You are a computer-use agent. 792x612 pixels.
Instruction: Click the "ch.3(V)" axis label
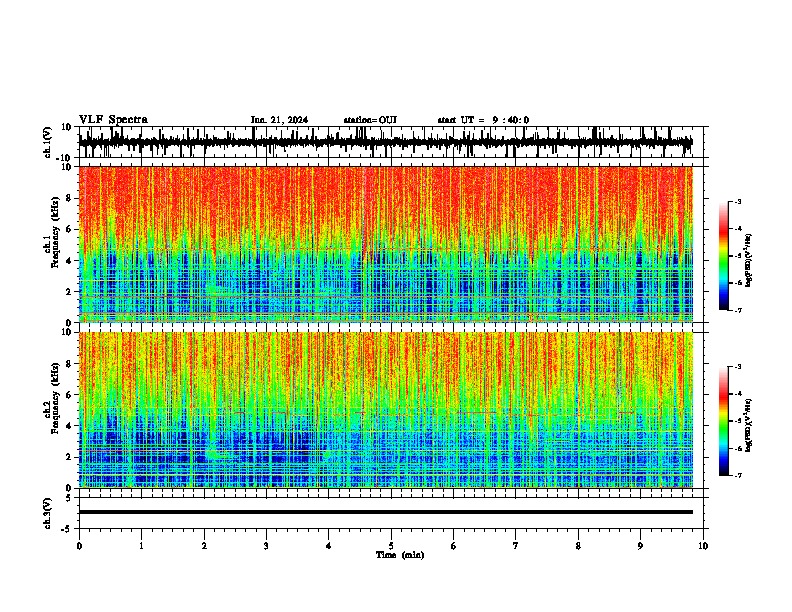48,514
